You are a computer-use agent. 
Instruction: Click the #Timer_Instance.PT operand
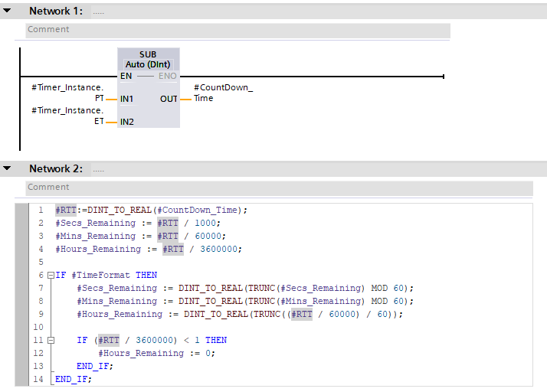click(67, 93)
